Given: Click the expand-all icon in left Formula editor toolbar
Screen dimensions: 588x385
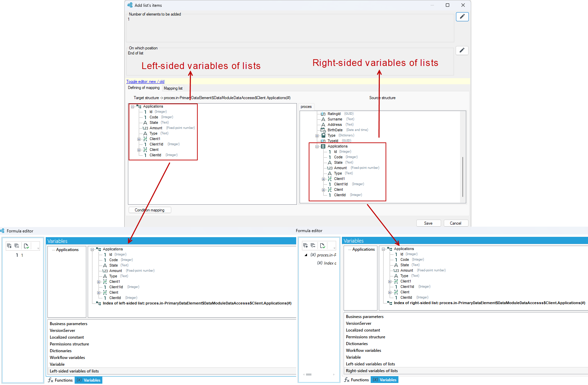Looking at the screenshot, I should (x=9, y=246).
